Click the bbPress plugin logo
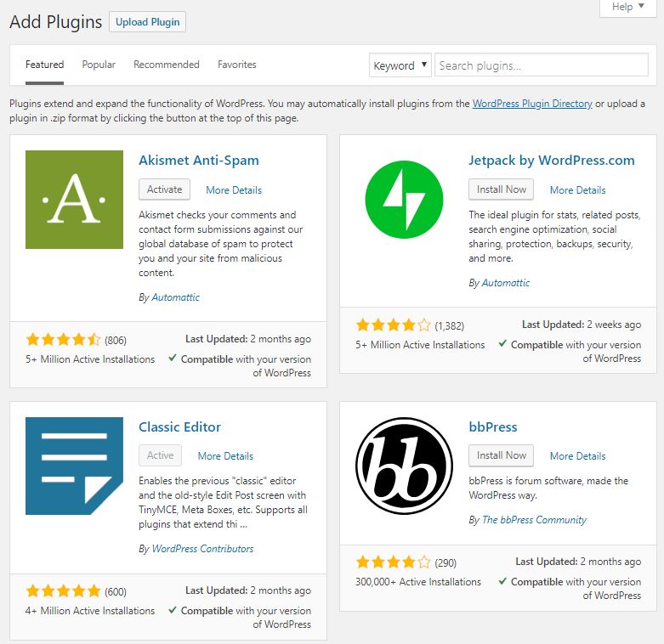 pos(404,466)
